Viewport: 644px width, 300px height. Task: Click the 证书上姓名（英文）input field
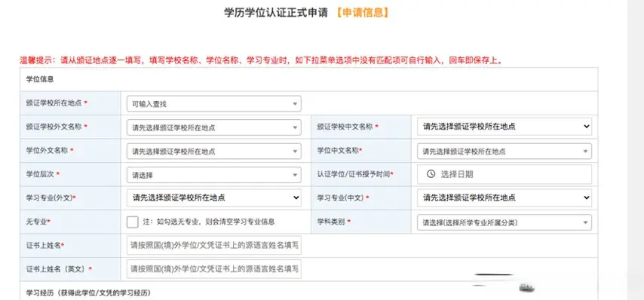214,269
